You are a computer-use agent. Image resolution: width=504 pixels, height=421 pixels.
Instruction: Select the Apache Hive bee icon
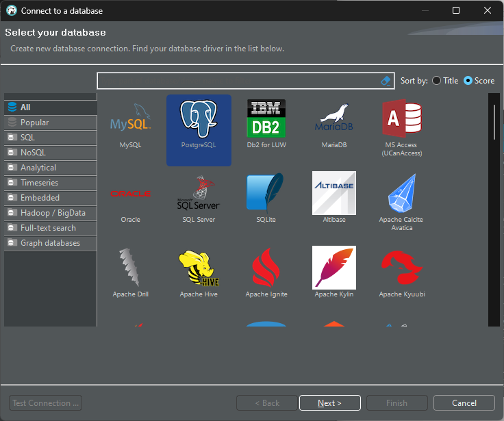click(199, 268)
